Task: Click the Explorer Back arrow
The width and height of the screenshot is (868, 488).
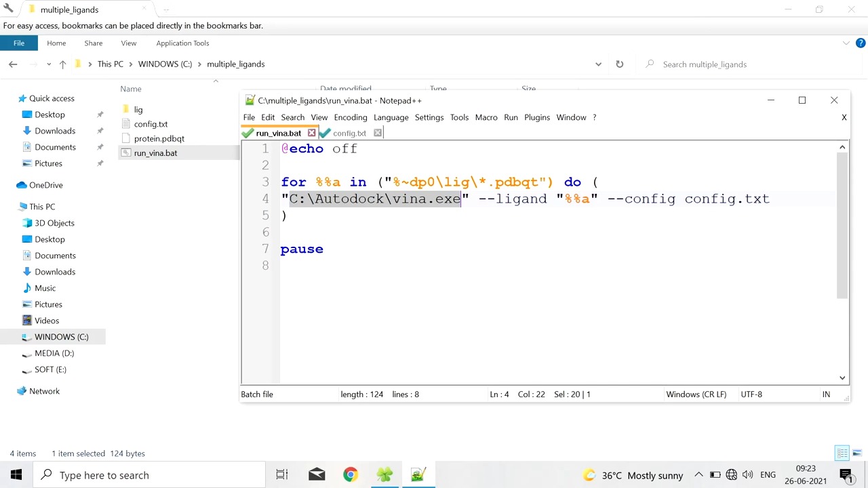Action: 13,64
